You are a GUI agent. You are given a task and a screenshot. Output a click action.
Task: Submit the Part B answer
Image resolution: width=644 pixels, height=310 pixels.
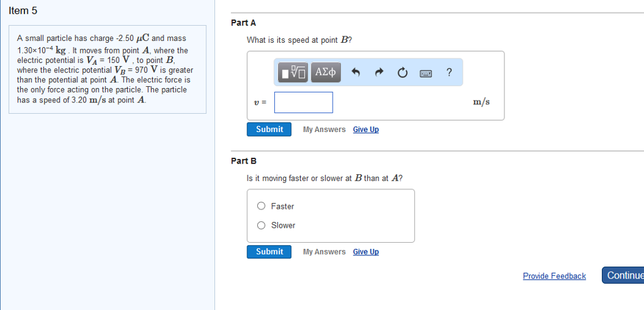(x=269, y=252)
